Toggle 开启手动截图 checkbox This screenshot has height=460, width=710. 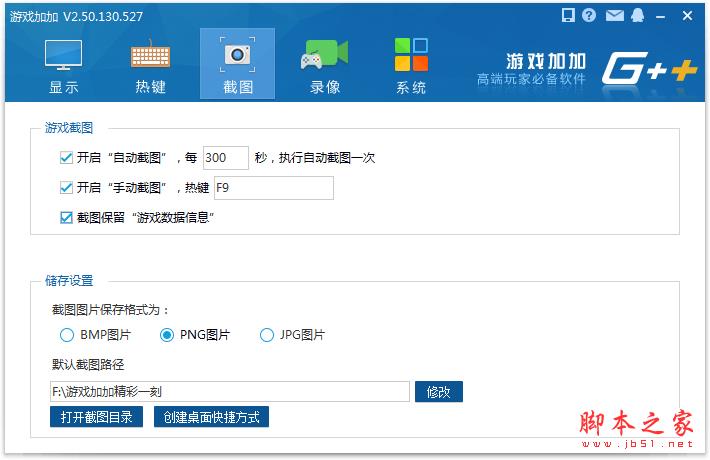tap(66, 187)
